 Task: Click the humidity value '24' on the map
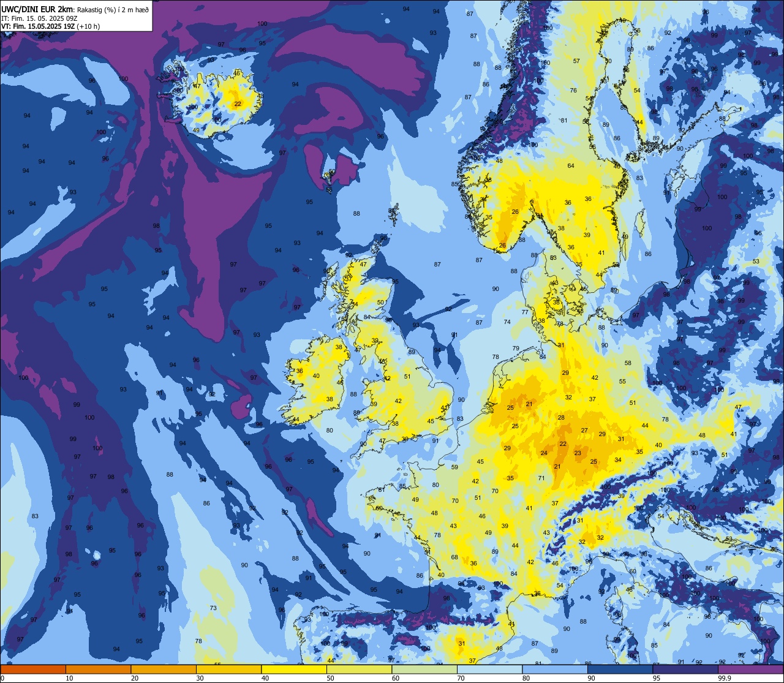[x=544, y=453]
